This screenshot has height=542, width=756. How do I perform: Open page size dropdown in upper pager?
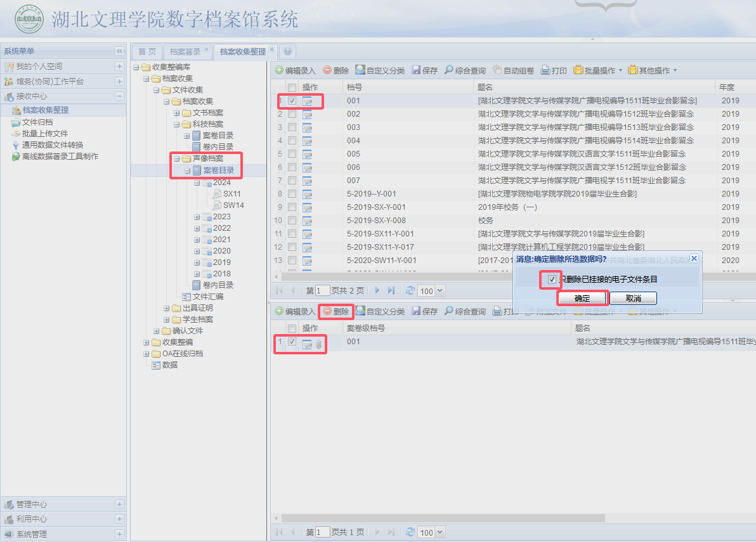[440, 291]
